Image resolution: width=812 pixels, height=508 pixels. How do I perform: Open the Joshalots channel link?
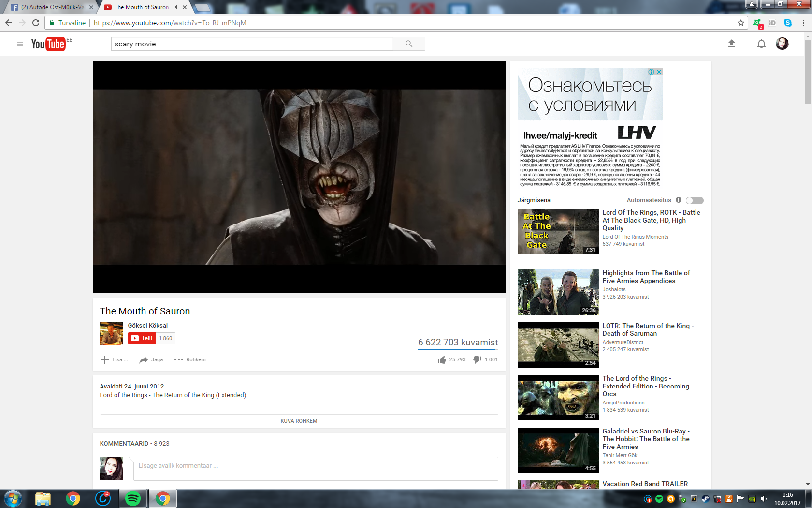point(614,289)
